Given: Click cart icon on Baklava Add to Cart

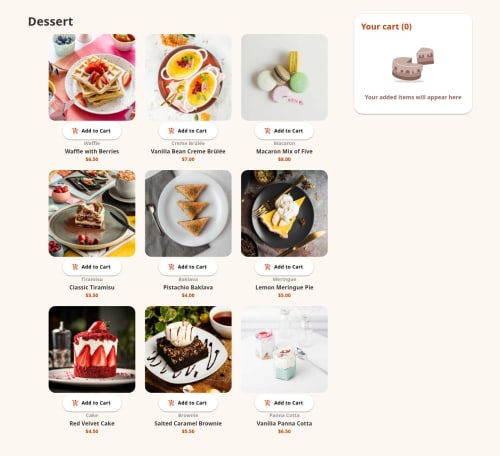Looking at the screenshot, I should (171, 267).
